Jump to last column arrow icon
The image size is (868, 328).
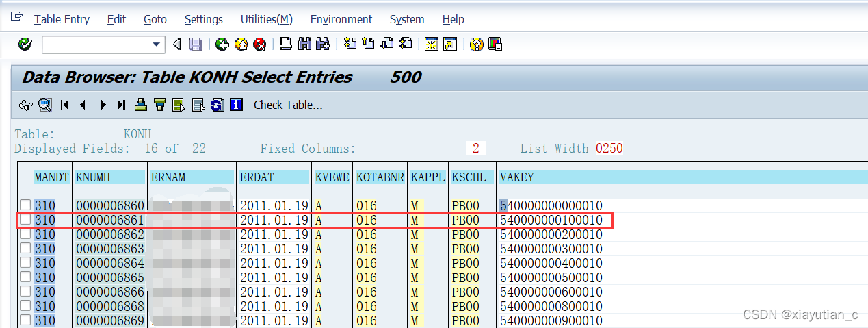pyautogui.click(x=122, y=105)
